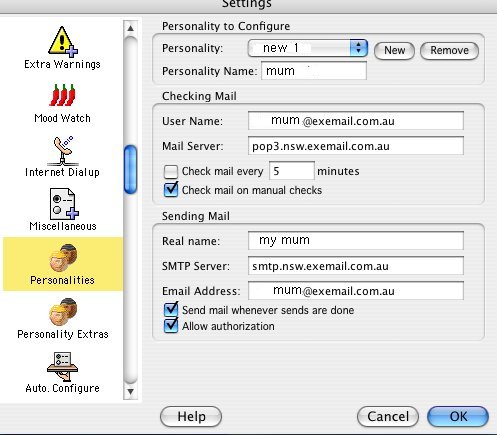
Task: Click the SMTP Server input field
Action: [356, 266]
